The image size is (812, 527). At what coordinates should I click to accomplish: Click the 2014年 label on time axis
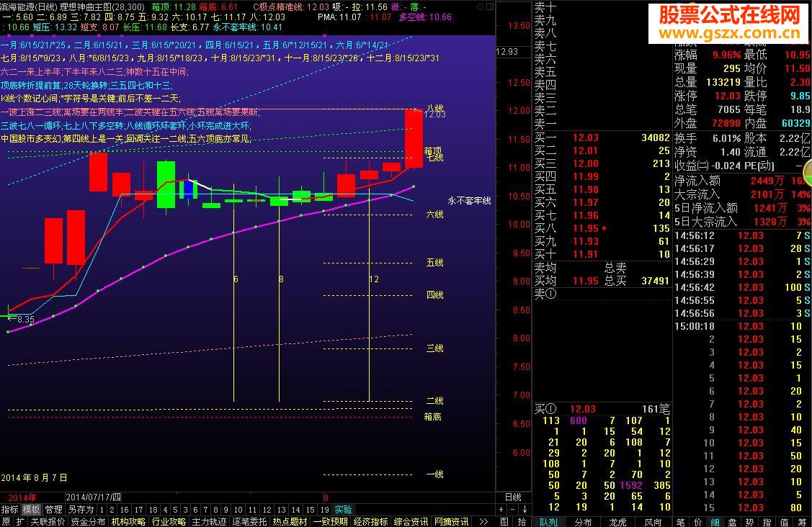point(22,497)
